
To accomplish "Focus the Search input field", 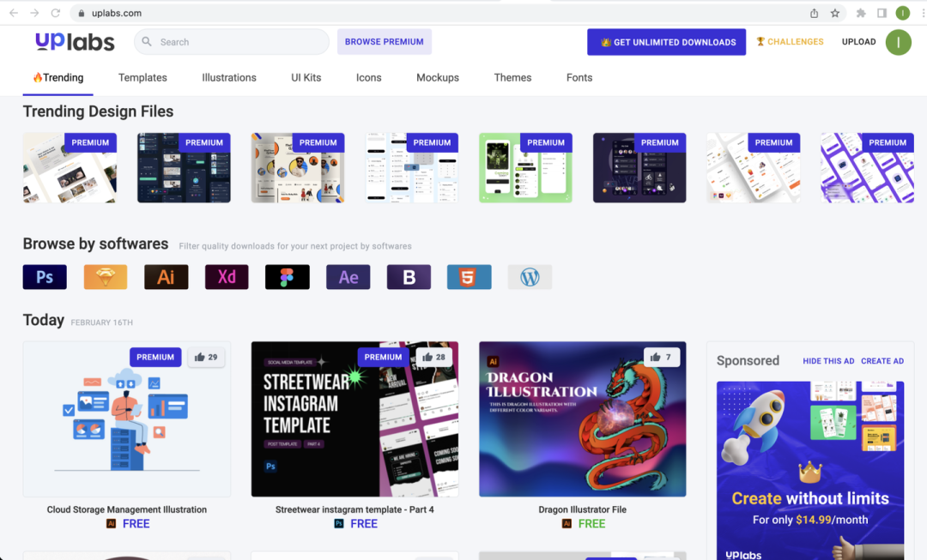I will [232, 42].
